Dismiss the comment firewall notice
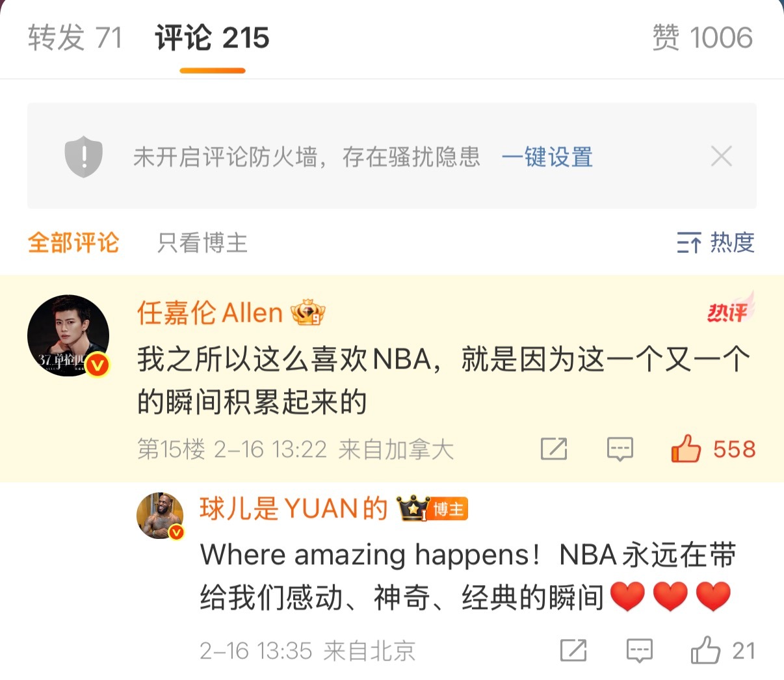Image resolution: width=784 pixels, height=680 pixels. point(721,157)
